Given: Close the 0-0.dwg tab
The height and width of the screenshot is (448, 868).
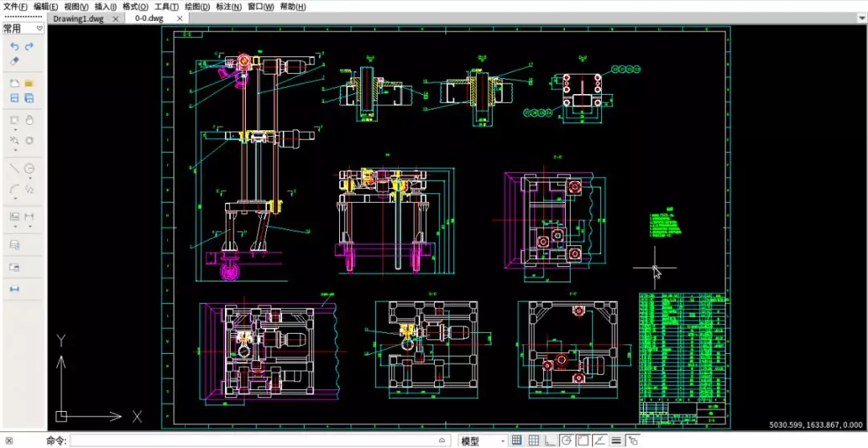Looking at the screenshot, I should [179, 18].
